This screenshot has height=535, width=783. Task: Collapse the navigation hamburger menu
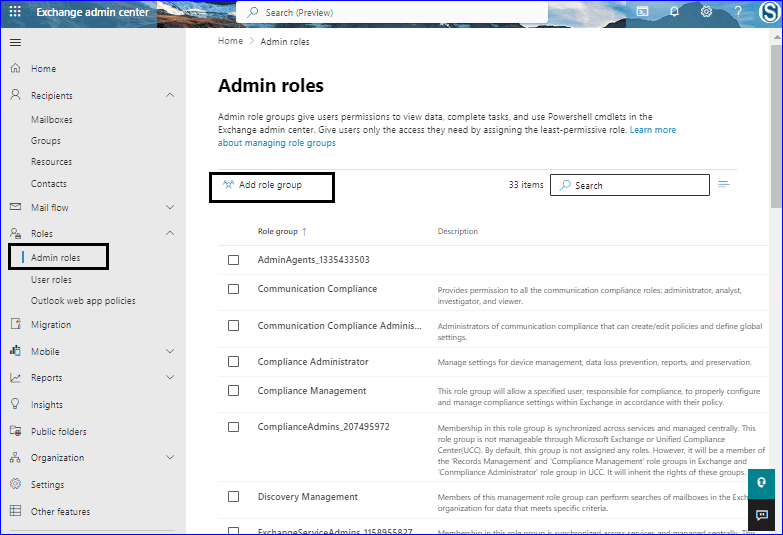point(15,42)
